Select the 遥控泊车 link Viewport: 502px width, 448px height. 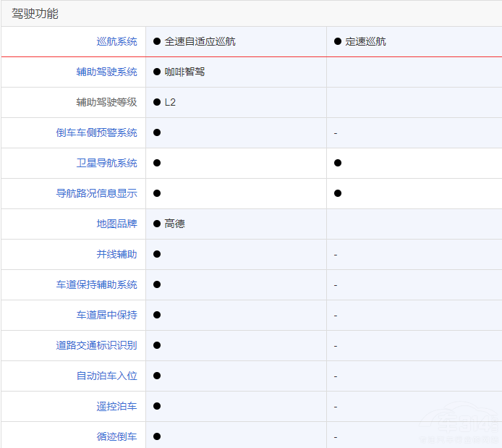click(x=116, y=406)
